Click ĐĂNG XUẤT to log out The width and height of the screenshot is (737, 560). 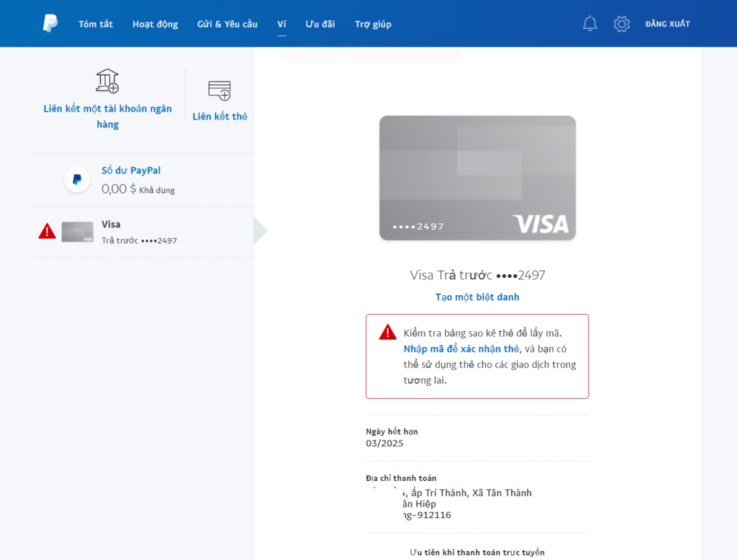pyautogui.click(x=667, y=24)
